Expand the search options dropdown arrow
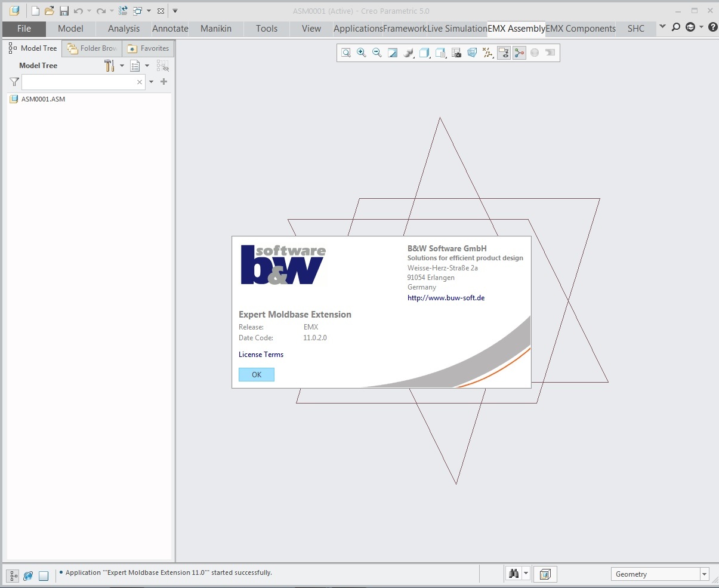Screen dimensions: 719x588 [x=151, y=82]
